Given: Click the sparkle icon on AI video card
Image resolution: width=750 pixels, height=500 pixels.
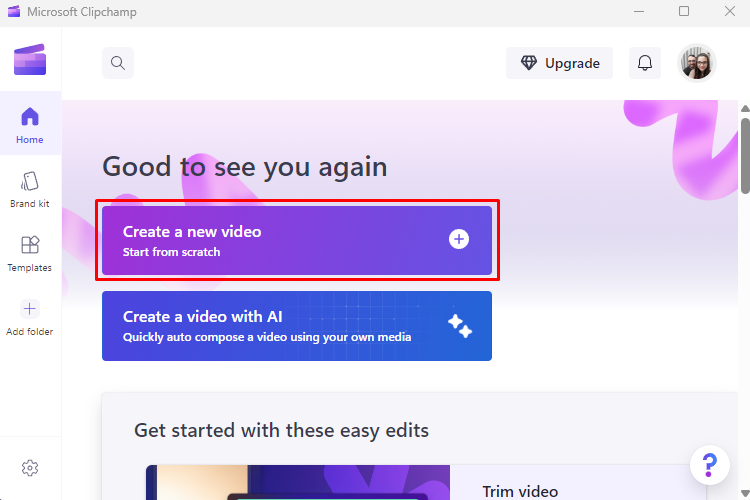Looking at the screenshot, I should 460,326.
